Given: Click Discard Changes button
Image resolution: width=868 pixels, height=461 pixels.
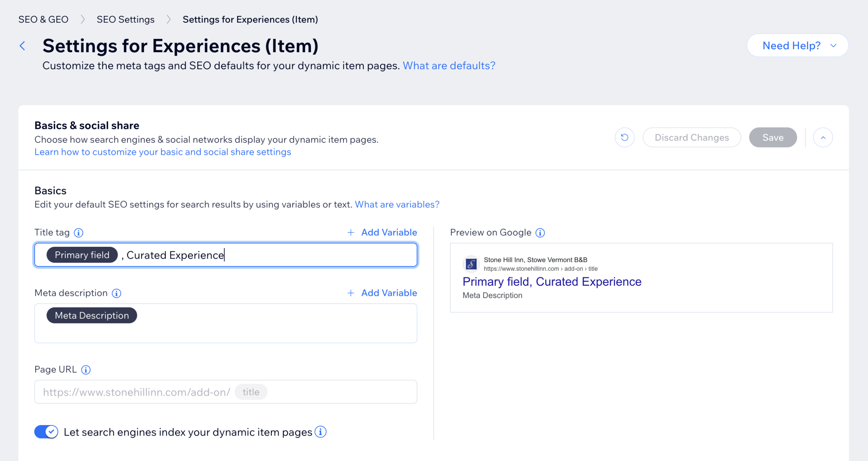Looking at the screenshot, I should tap(691, 137).
